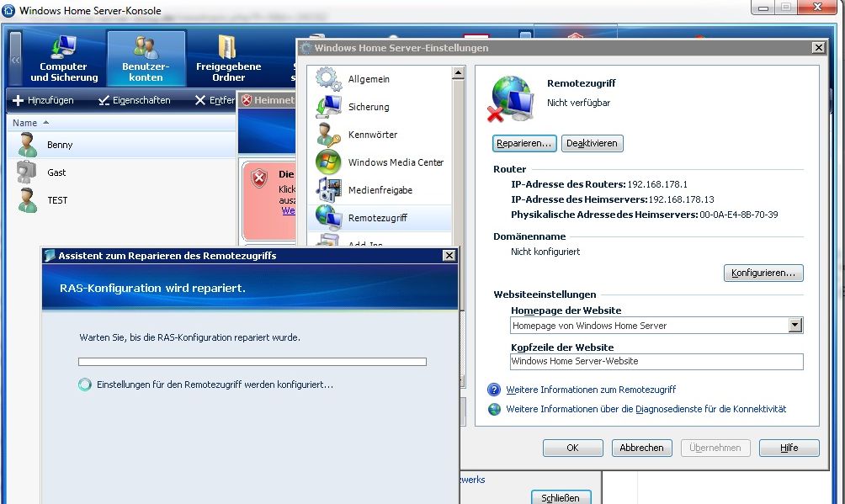
Task: Click the Remotezugriff globe icon in the sidebar
Action: click(328, 218)
